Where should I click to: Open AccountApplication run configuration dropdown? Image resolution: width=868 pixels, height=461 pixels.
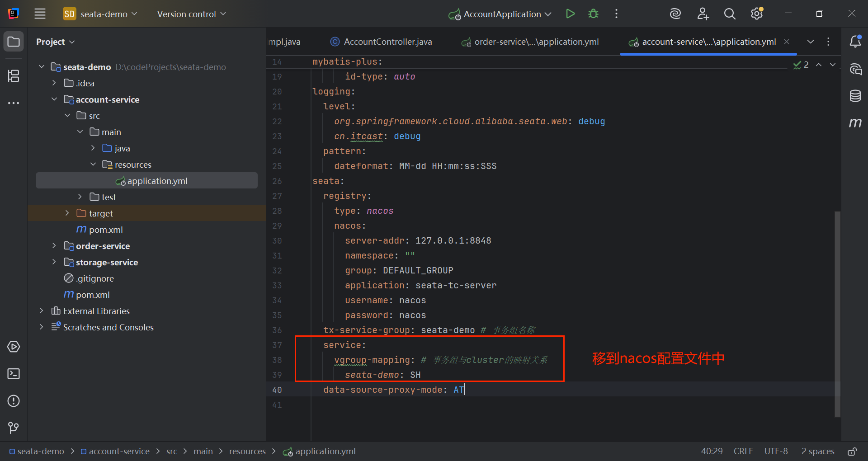500,14
